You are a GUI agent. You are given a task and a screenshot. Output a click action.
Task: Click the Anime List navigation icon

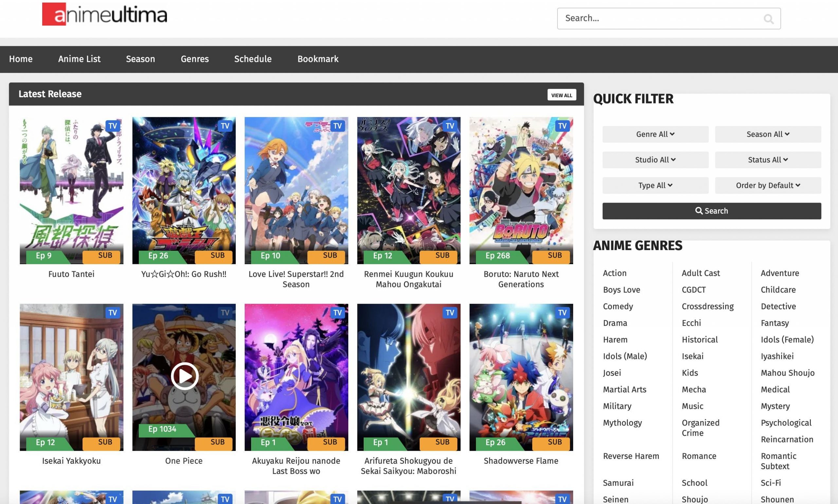pos(79,58)
